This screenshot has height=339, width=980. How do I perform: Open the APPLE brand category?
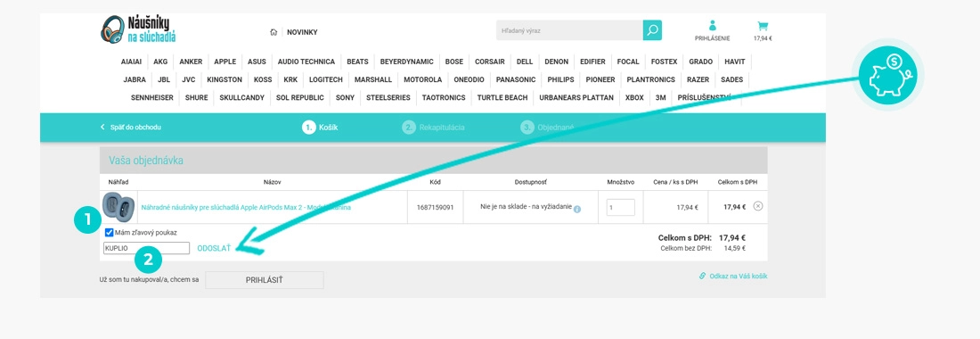pos(225,62)
